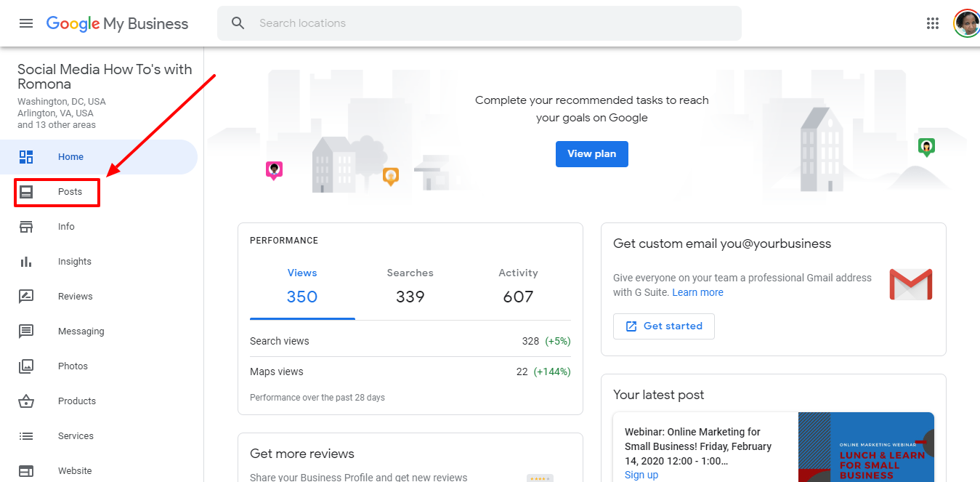The height and width of the screenshot is (482, 980).
Task: Open Reviews from the sidebar
Action: point(99,297)
